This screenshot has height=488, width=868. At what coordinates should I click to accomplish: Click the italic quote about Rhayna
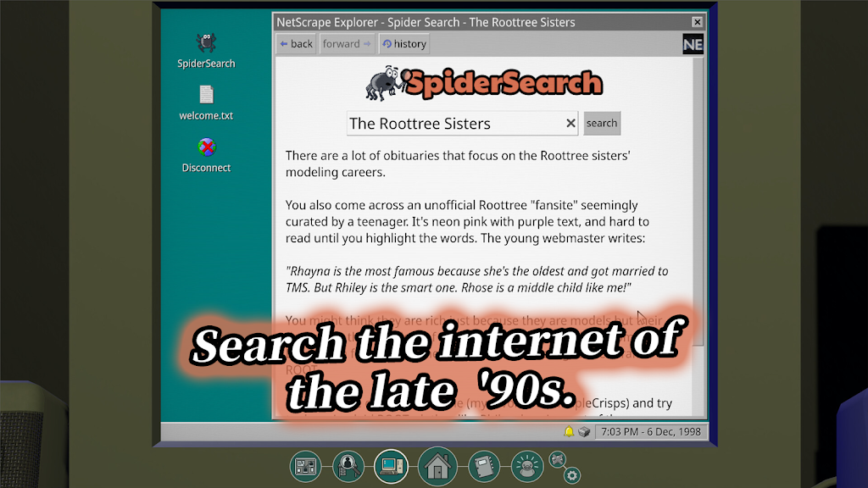coord(476,280)
